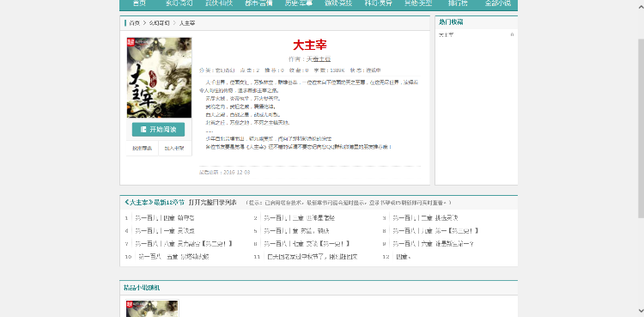Open the 玄幻·奇幻 category tab
Screen dimensions: 644x317
pos(179,3)
